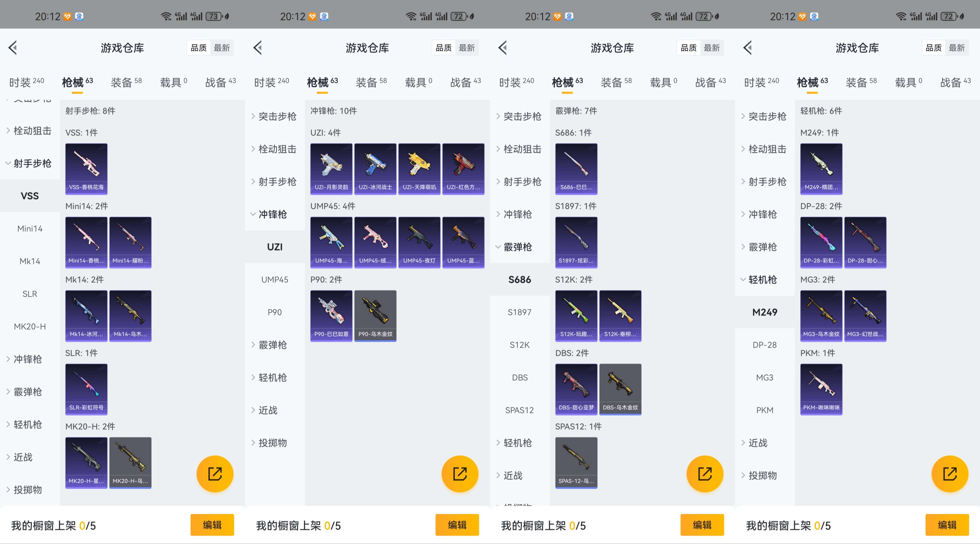This screenshot has width=980, height=544.
Task: Open 战备 43 tab in 冲锋枪 panel
Action: (x=466, y=82)
